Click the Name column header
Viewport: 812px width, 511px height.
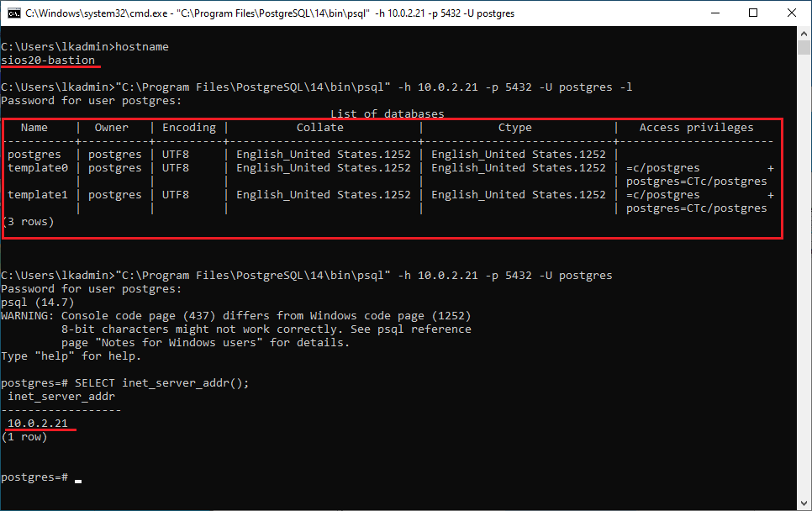[x=34, y=128]
